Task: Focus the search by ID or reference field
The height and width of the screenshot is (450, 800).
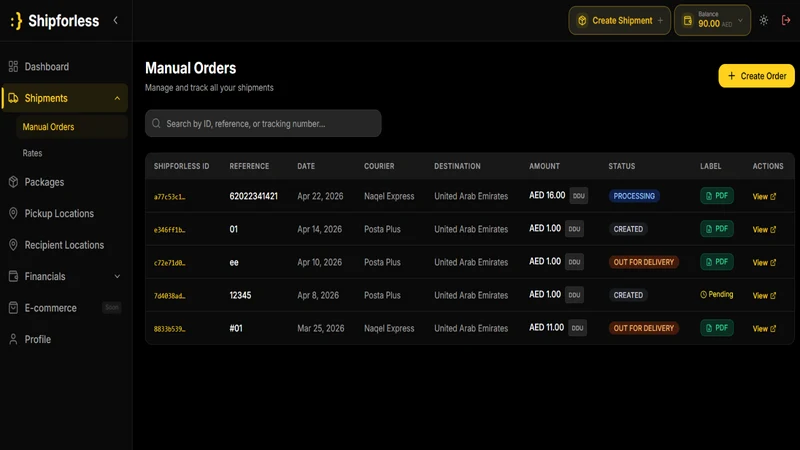Action: 263,123
